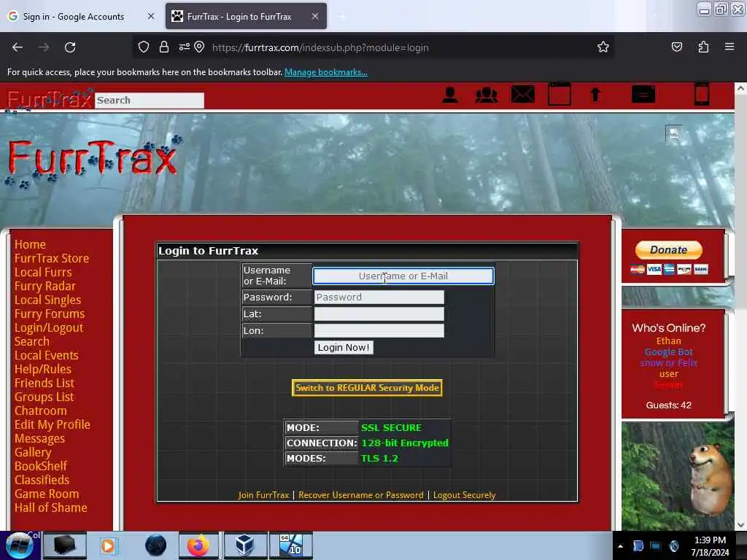Reload the page with refresh icon

point(70,47)
